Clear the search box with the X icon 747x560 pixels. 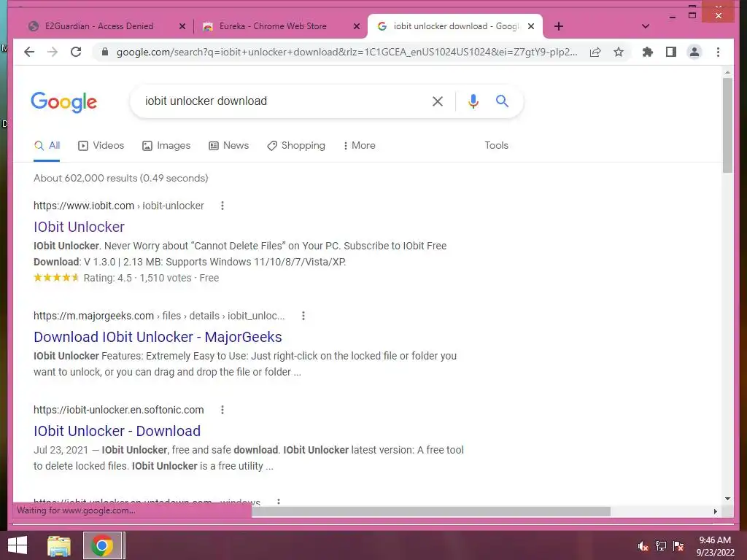coord(438,101)
